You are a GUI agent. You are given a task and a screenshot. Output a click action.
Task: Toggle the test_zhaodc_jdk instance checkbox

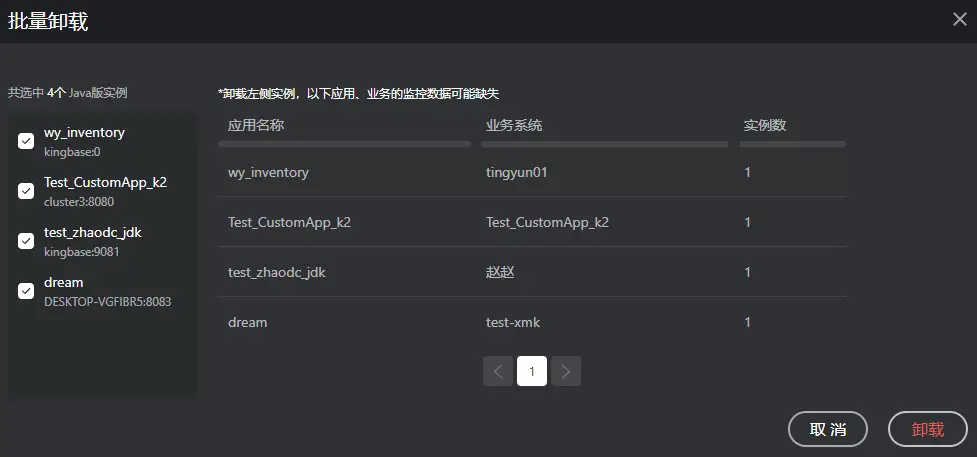26,241
